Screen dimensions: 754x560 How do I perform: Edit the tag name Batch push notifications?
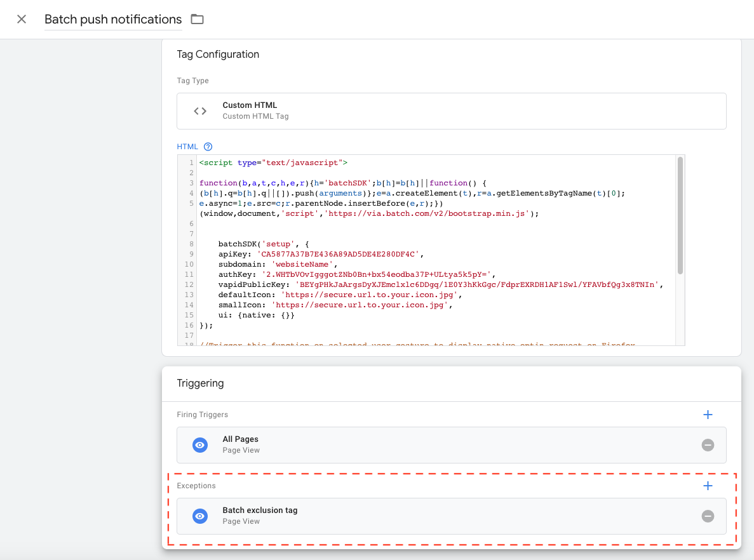coord(113,19)
